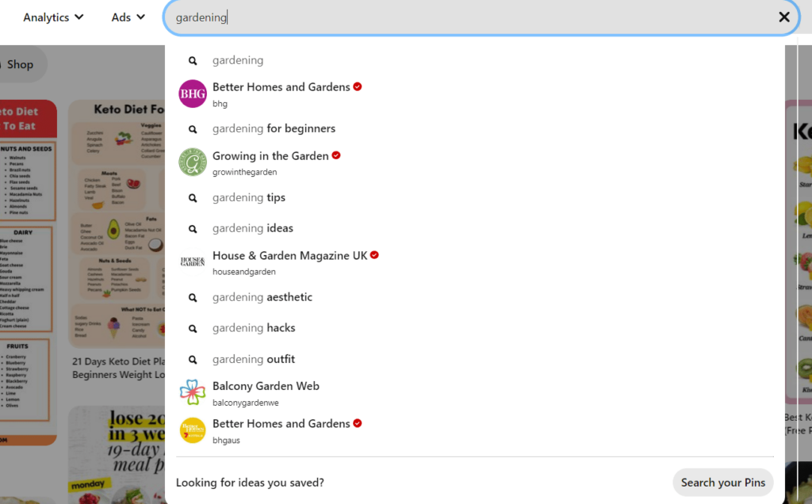Clear search with the X icon
This screenshot has height=504, width=812.
coord(783,17)
